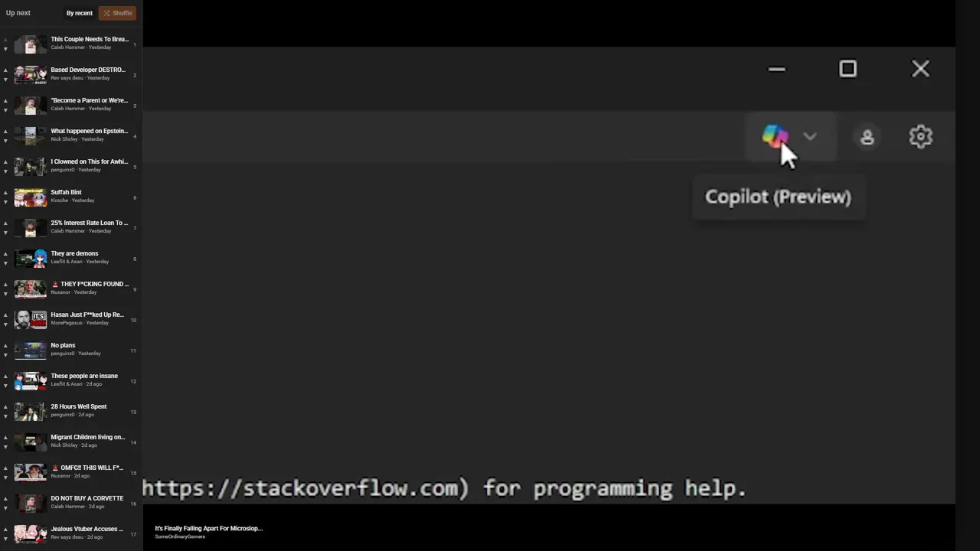The height and width of the screenshot is (551, 980).
Task: Open the "It's Finally Falling Apart For Microslop..." title
Action: pyautogui.click(x=208, y=528)
